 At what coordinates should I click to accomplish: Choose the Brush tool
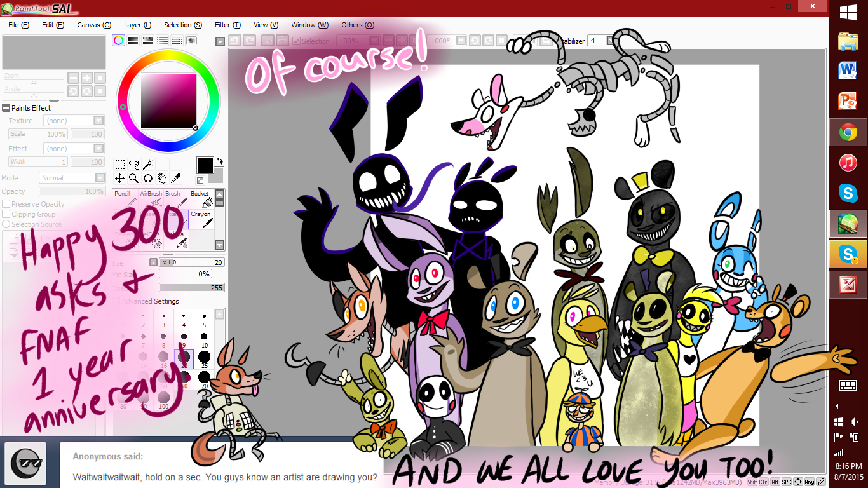pos(176,199)
